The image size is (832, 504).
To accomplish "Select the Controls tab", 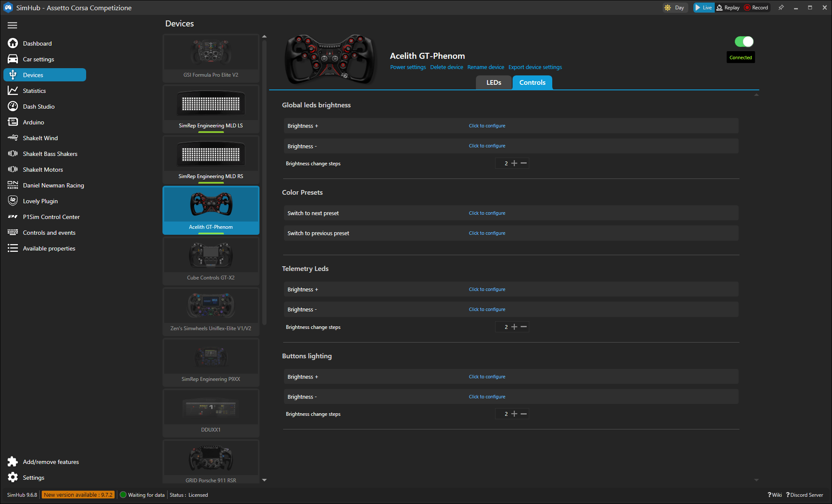I will point(532,83).
